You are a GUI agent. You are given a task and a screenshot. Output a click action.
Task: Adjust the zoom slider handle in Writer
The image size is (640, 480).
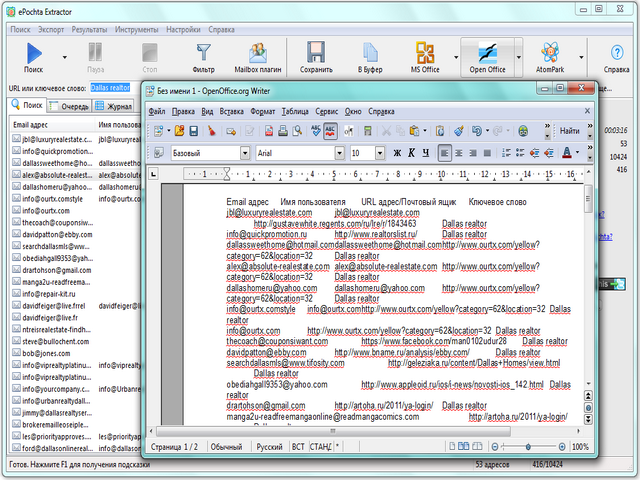pos(528,447)
